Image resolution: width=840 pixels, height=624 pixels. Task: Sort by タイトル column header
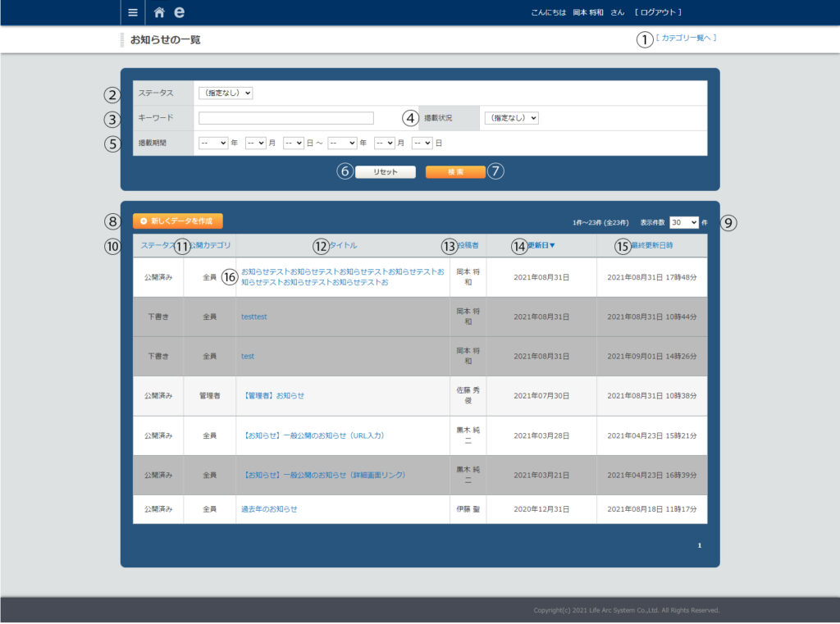[342, 245]
